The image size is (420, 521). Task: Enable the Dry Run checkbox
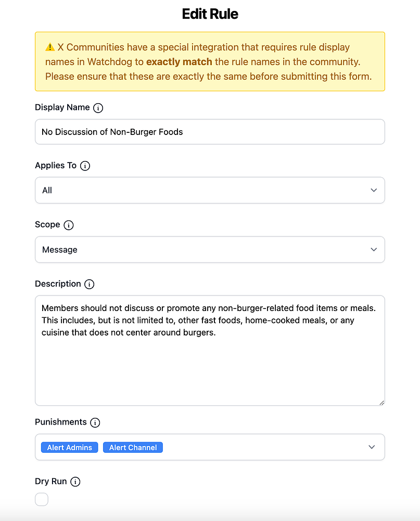(42, 500)
